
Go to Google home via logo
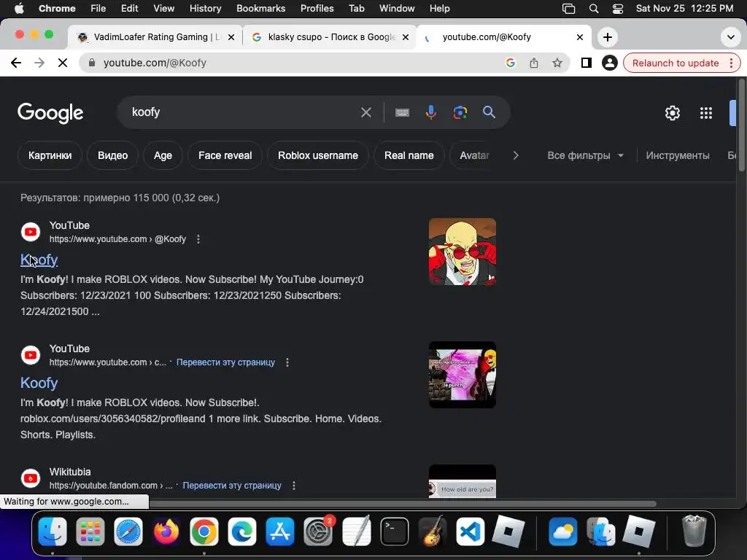(50, 113)
